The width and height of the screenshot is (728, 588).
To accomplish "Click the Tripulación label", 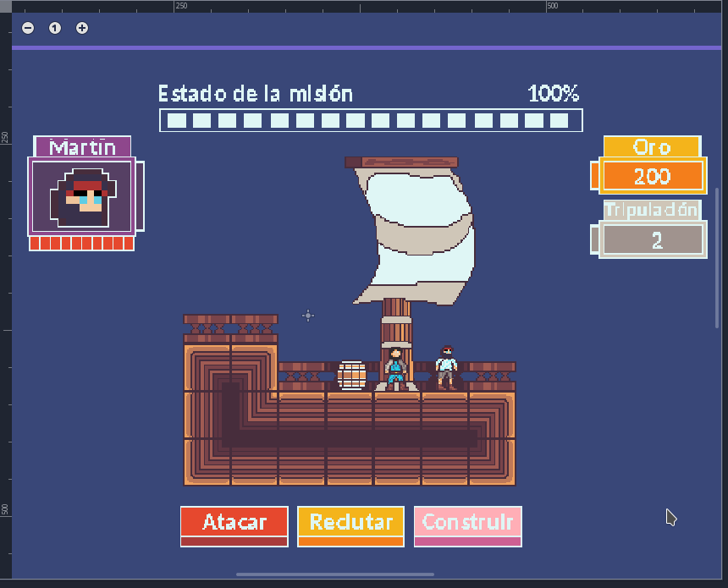I will tap(652, 210).
